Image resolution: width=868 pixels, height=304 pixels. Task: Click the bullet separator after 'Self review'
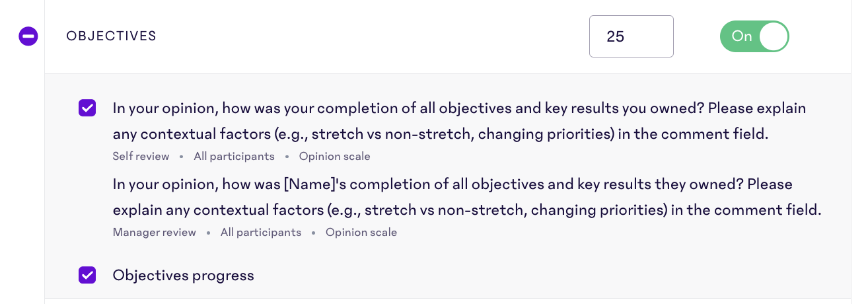tap(182, 157)
